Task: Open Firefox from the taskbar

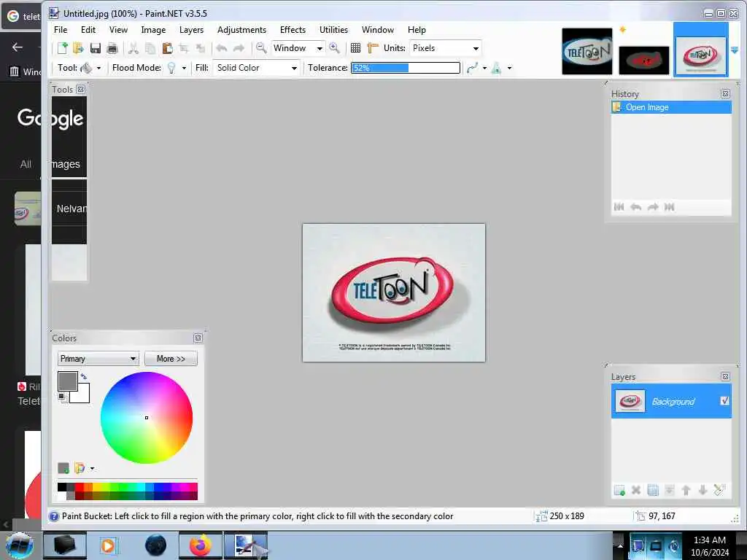Action: pyautogui.click(x=201, y=545)
